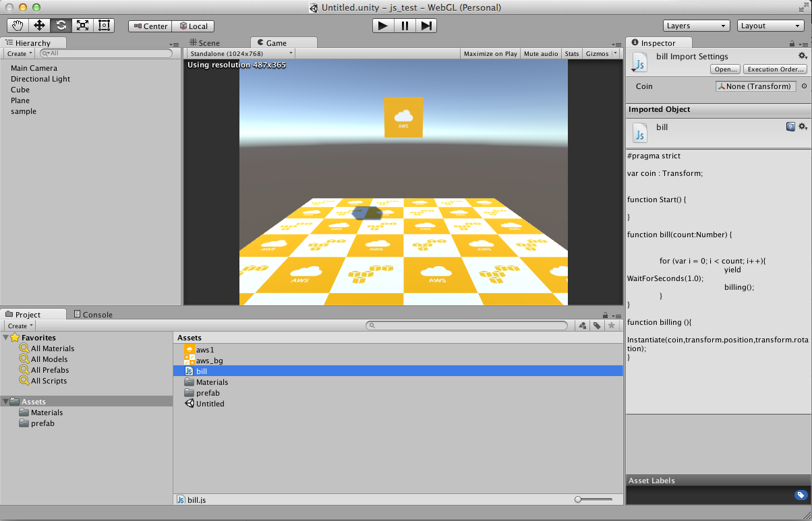Image resolution: width=812 pixels, height=521 pixels.
Task: Select the Rotate tool
Action: 61,26
